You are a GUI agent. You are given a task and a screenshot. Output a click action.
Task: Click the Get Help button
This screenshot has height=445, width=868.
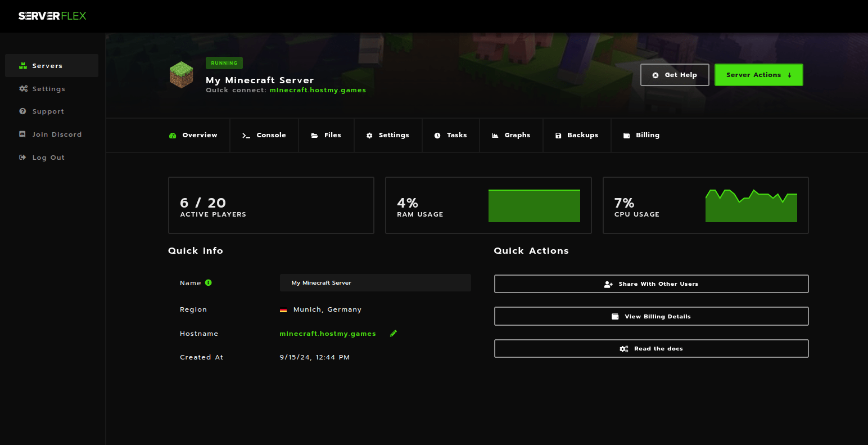pos(675,75)
